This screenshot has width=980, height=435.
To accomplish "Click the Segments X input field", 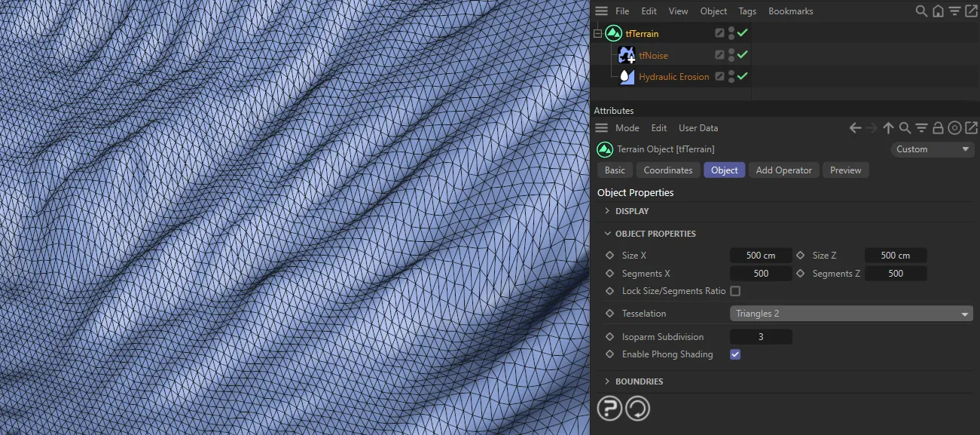I will (x=761, y=273).
